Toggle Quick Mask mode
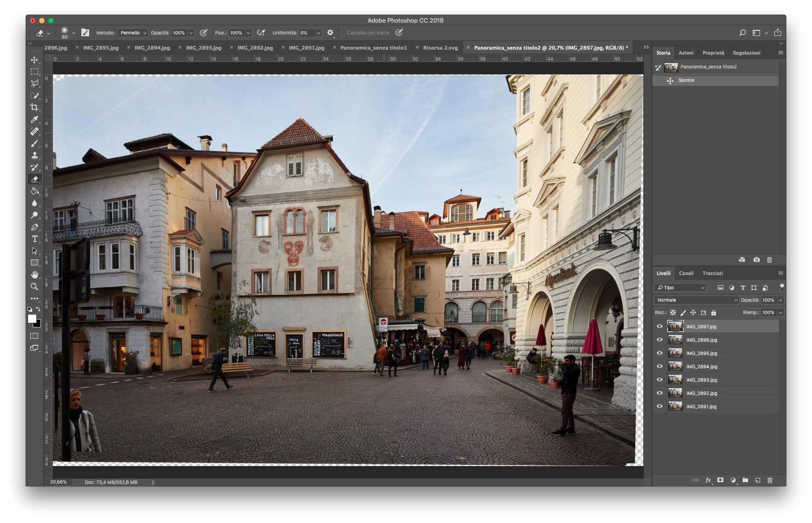 (34, 336)
